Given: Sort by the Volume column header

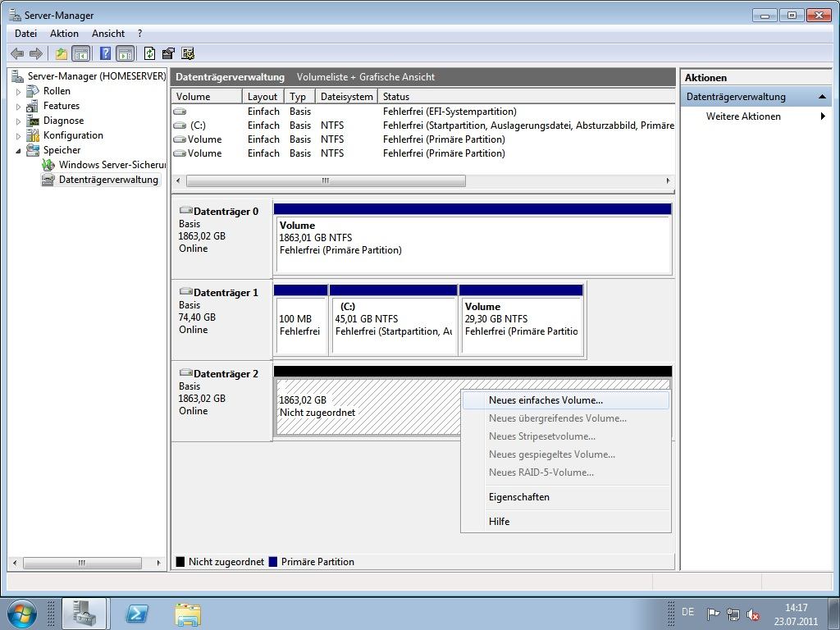Looking at the screenshot, I should click(207, 97).
